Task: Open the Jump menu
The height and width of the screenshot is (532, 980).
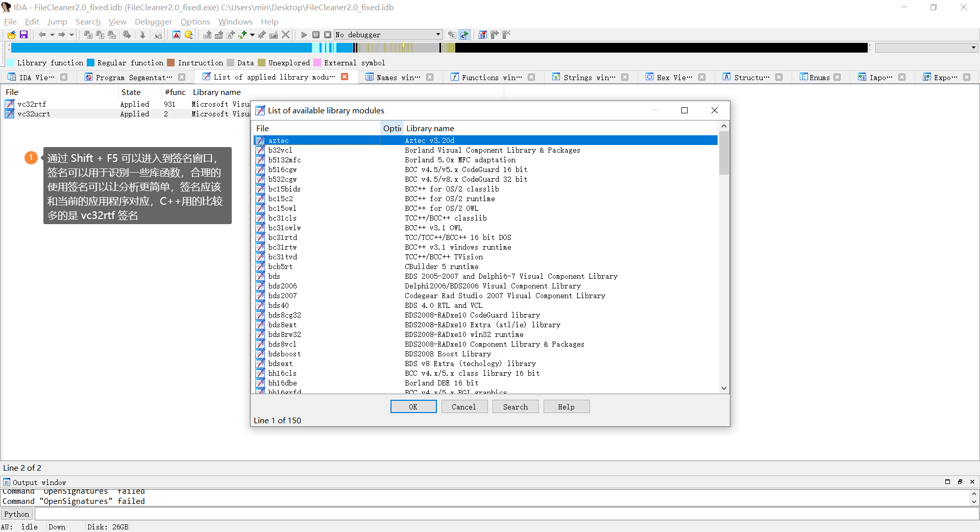Action: pyautogui.click(x=57, y=21)
